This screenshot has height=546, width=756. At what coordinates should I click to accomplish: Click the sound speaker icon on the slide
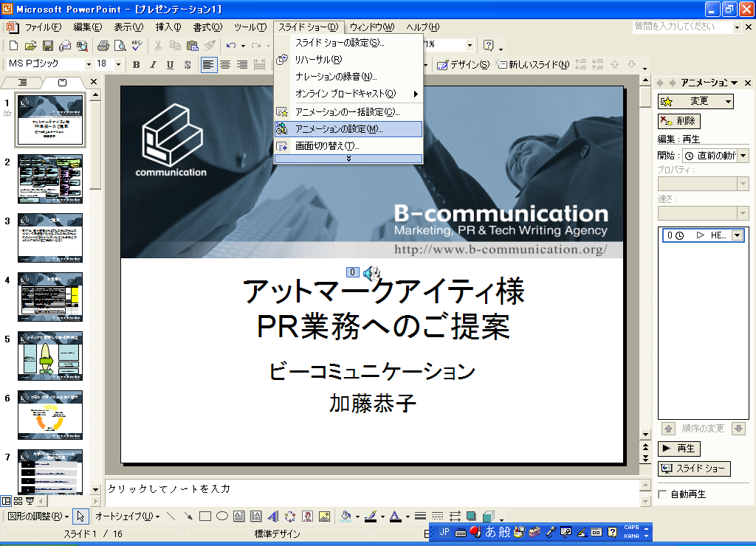click(372, 273)
